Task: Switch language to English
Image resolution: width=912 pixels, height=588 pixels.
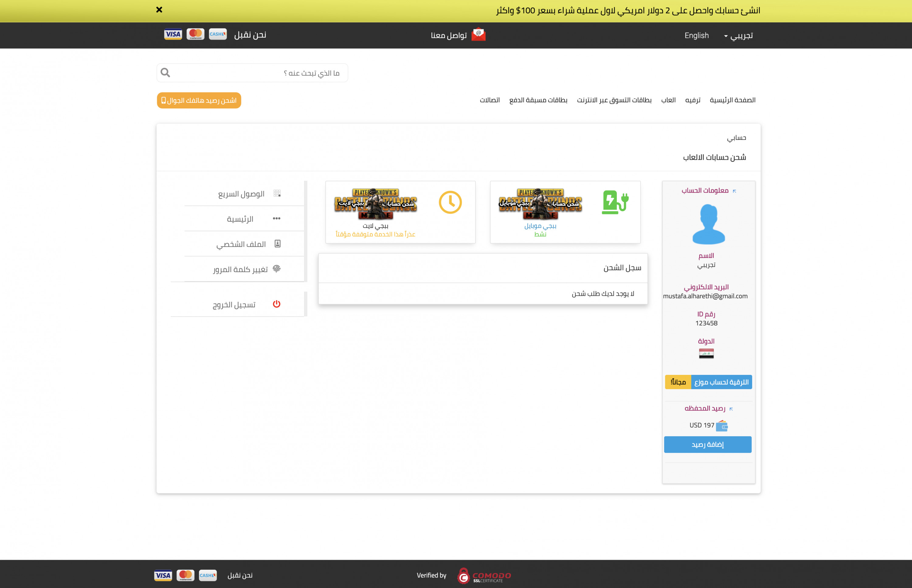Action: click(x=697, y=36)
